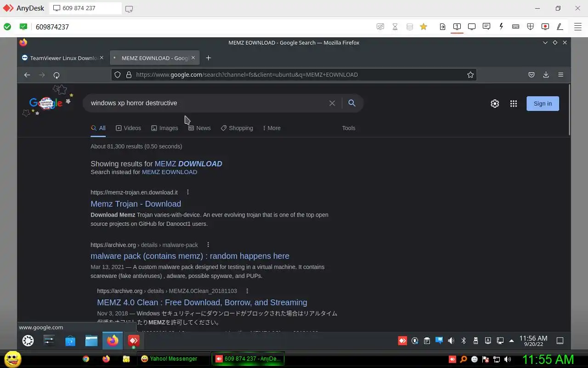Close the TeamViewer Linux Download tab
This screenshot has width=588, height=368.
pyautogui.click(x=102, y=57)
